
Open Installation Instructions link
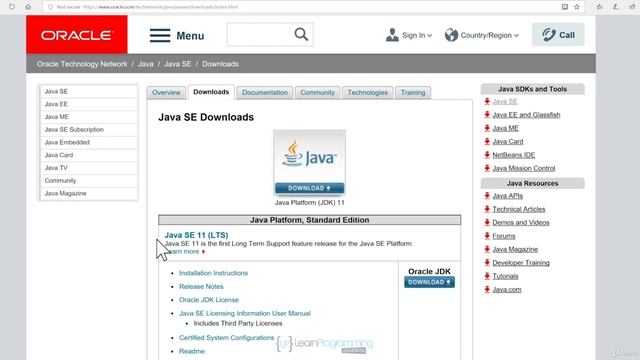[213, 273]
